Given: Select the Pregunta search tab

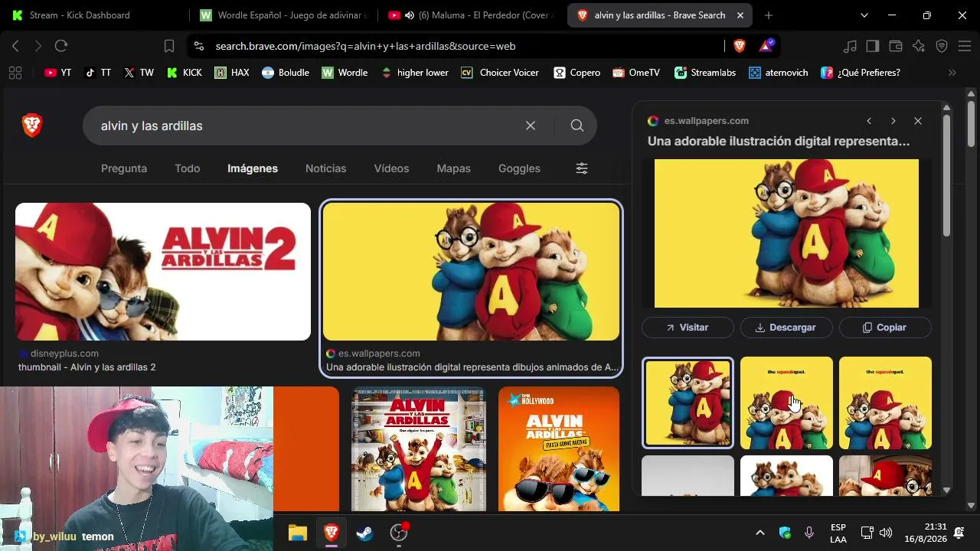Looking at the screenshot, I should pos(124,168).
